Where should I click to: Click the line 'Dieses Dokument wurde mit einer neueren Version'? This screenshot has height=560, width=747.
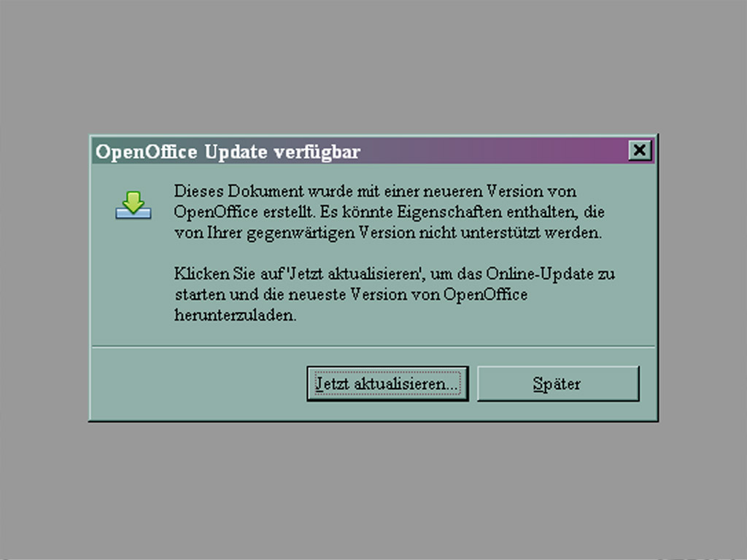[x=375, y=191]
